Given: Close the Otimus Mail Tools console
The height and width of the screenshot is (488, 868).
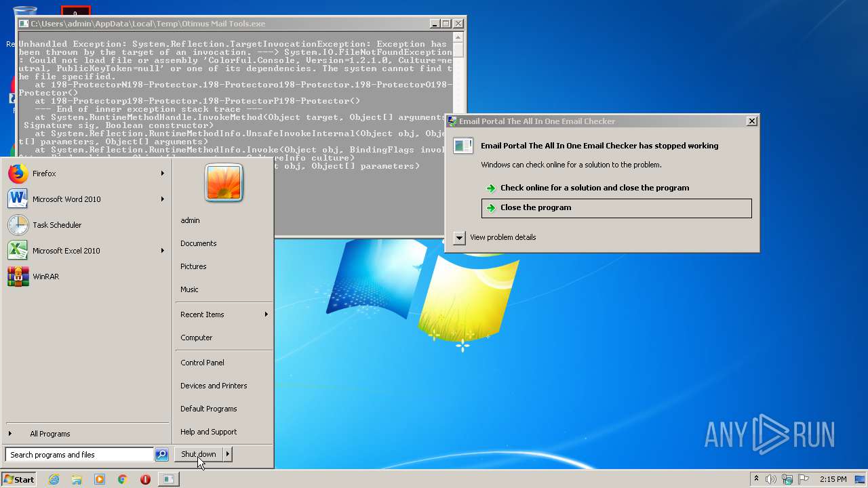Looking at the screenshot, I should click(x=458, y=24).
